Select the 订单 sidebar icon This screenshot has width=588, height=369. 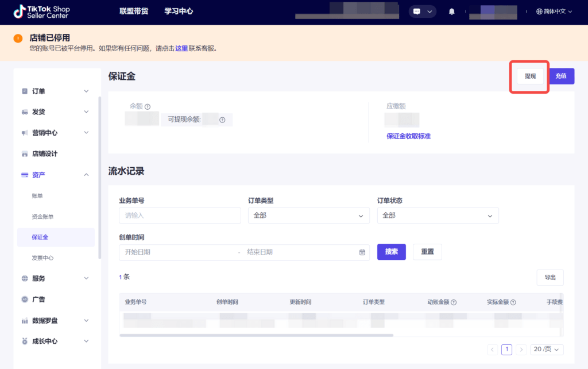[x=24, y=91]
